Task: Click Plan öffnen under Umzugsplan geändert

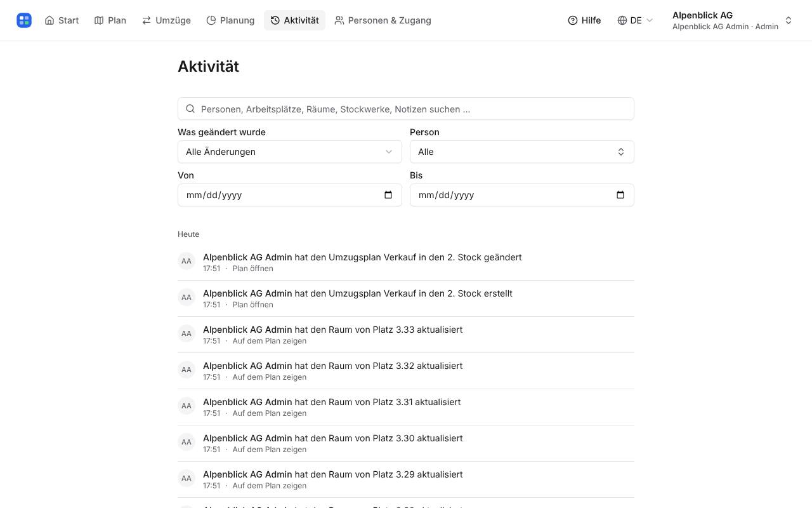Action: 252,269
